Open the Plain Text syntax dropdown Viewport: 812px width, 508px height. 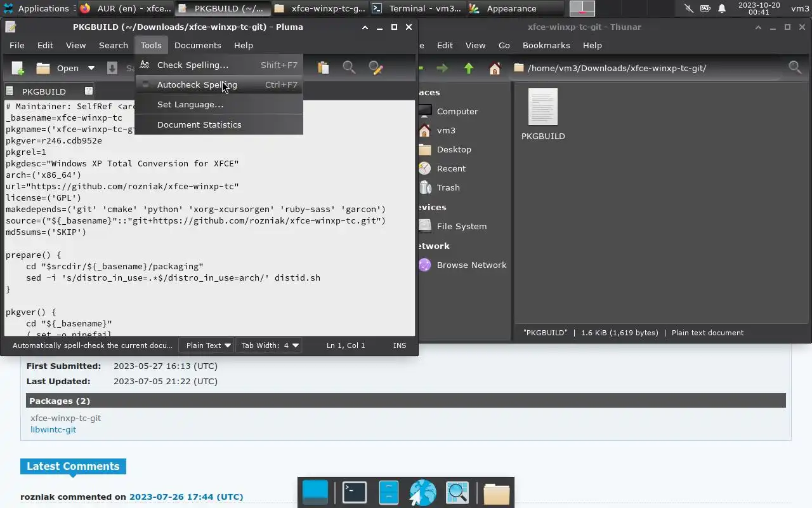(208, 345)
